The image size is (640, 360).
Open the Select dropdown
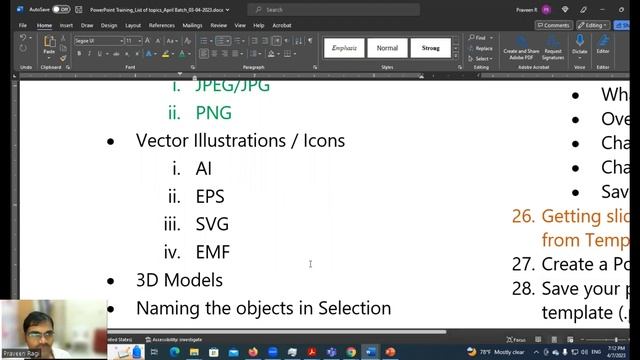(x=480, y=59)
